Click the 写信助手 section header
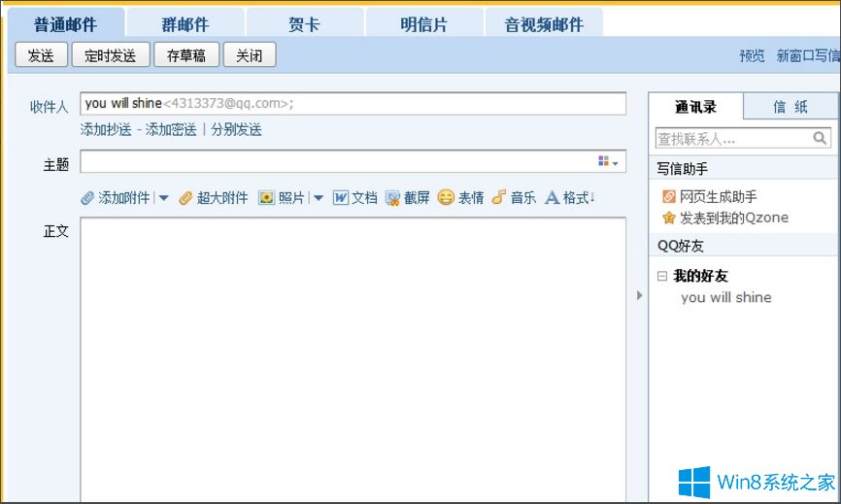The width and height of the screenshot is (841, 504). 743,169
